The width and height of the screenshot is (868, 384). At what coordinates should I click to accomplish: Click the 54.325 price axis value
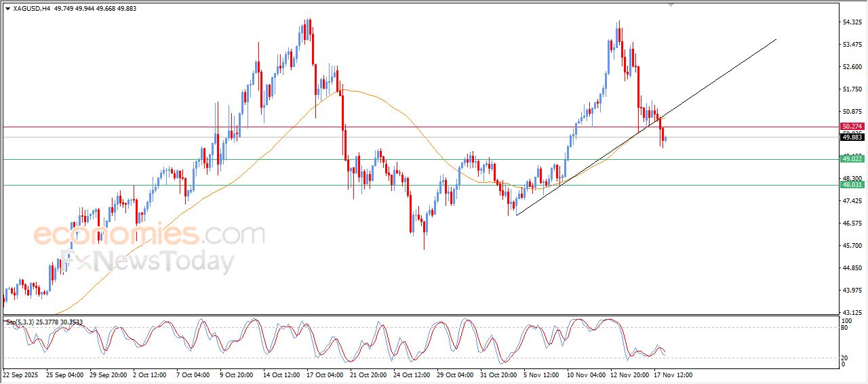coord(852,22)
